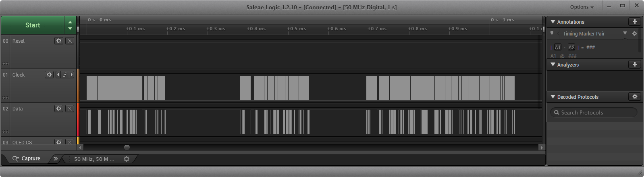This screenshot has height=177, width=644.
Task: Select the rising edge trigger on Clock
Action: (x=65, y=75)
